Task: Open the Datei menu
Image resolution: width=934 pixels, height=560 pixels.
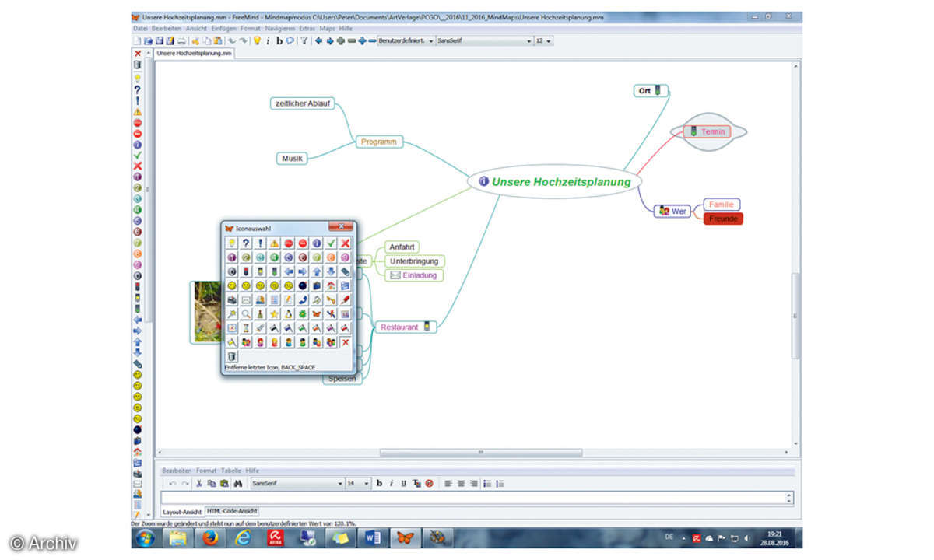Action: click(140, 28)
